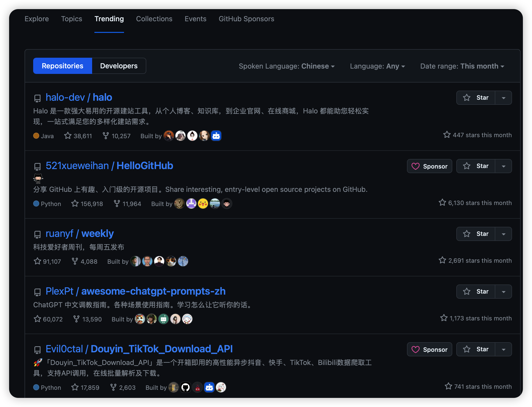Star the HelloGitHub repository
Screen dimensions: 532x407
click(x=476, y=166)
